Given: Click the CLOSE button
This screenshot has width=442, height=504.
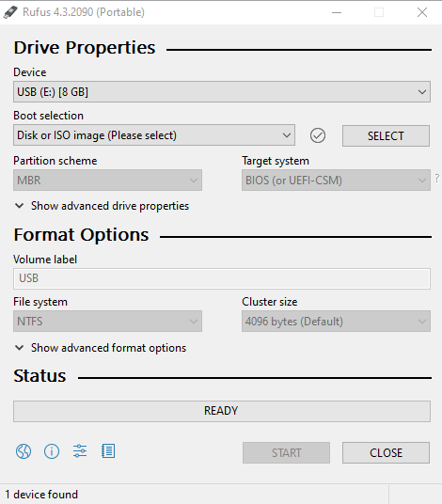Looking at the screenshot, I should click(x=386, y=452).
